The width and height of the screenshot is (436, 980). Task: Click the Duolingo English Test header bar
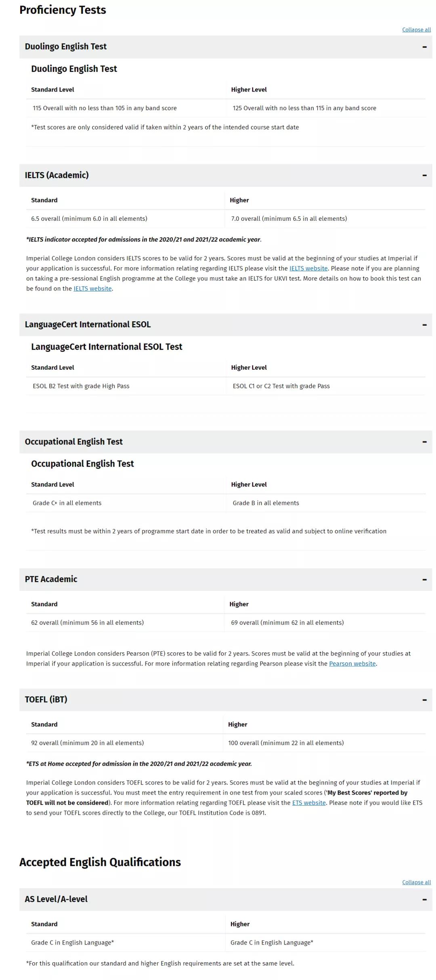226,47
